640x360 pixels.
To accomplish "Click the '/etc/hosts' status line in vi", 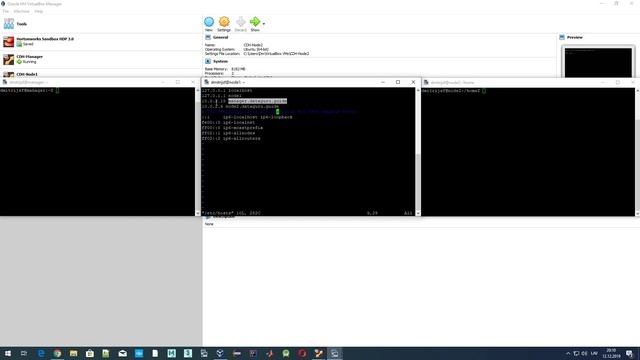I will pos(231,213).
